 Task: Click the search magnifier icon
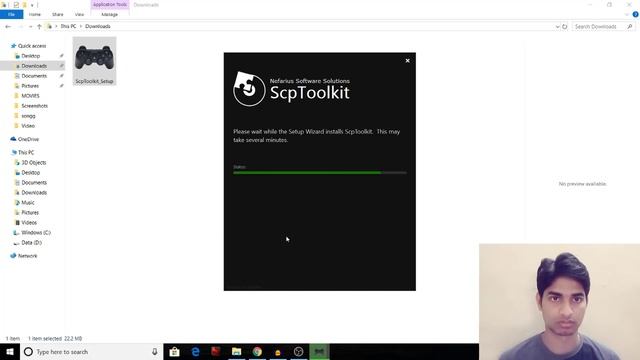point(629,27)
